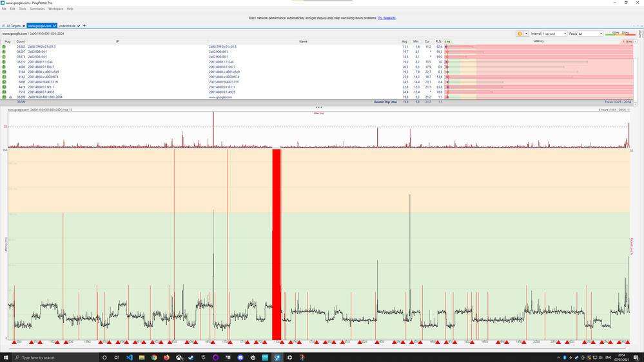Switch to the vodafone.de tab
Screen dimensions: 644x362
67,26
